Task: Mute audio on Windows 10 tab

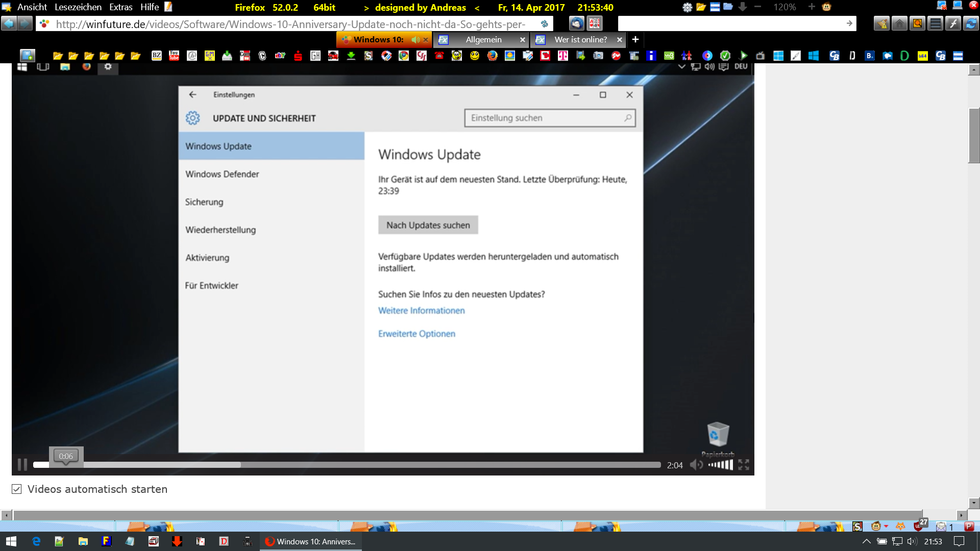Action: point(415,40)
